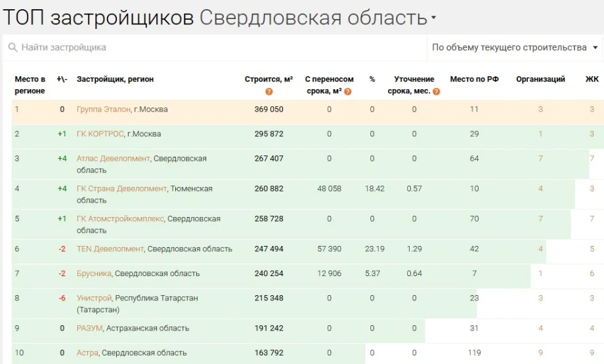Open РАЗУМ developer link

[89, 328]
